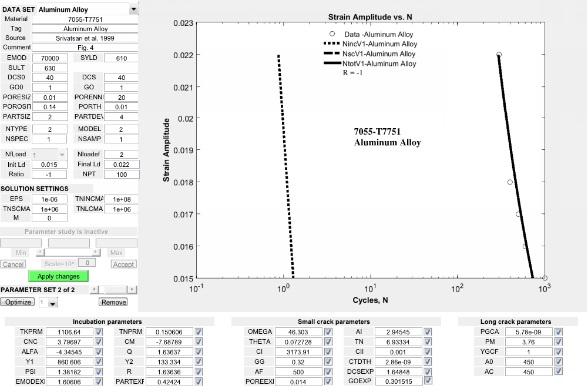Viewport: 588px width, 392px height.
Task: Click the NPT value field
Action: tap(121, 175)
